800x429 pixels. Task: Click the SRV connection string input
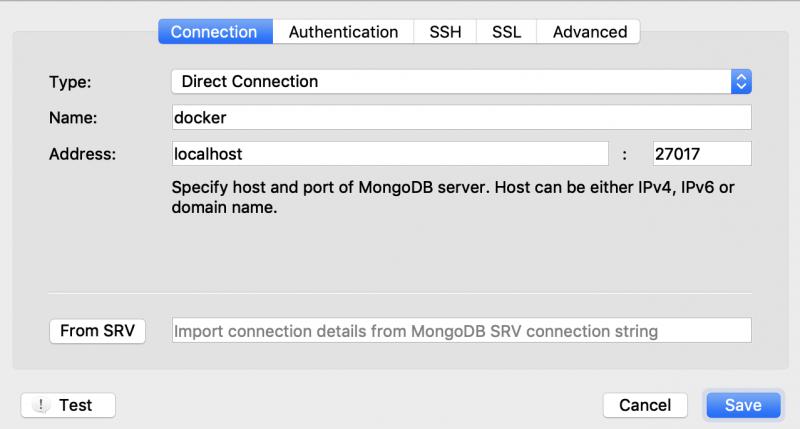coord(461,331)
